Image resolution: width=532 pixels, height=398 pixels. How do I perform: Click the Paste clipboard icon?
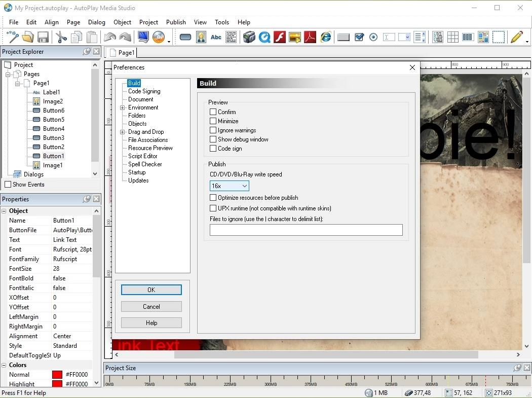(x=92, y=37)
